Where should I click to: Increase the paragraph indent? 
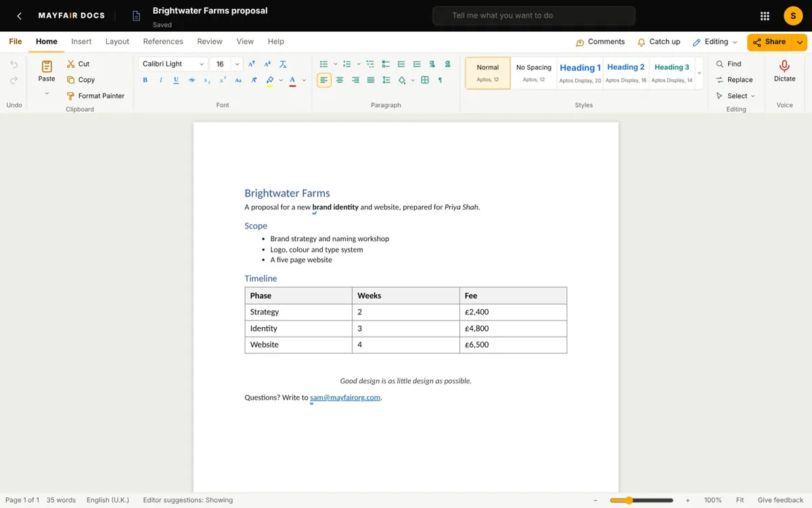click(417, 64)
